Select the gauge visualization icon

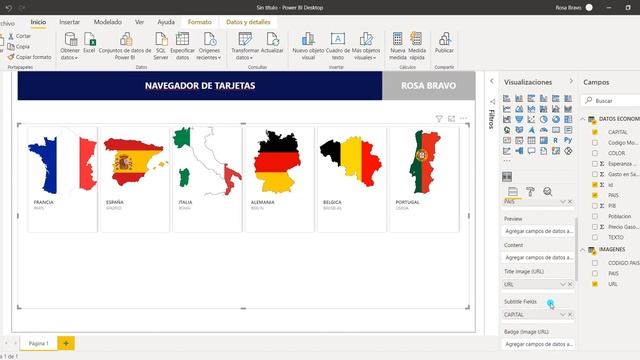coord(543,130)
